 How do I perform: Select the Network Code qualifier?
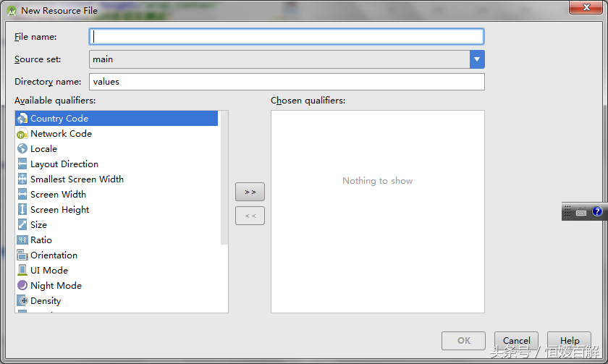tap(117, 134)
